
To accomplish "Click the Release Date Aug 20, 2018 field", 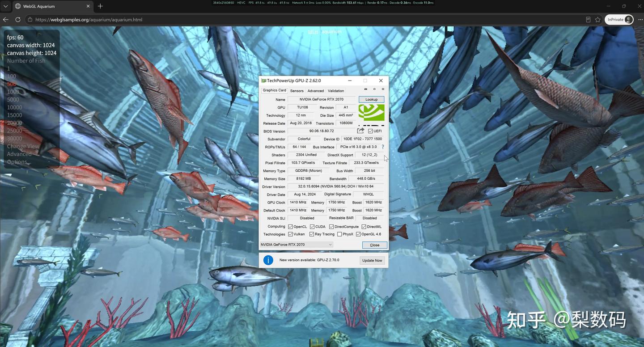I will pos(301,123).
